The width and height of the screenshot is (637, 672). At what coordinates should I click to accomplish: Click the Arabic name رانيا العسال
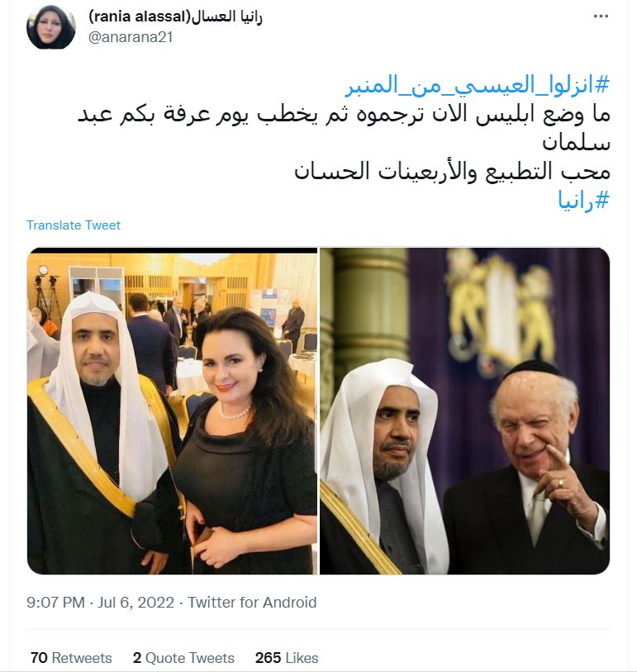[226, 17]
